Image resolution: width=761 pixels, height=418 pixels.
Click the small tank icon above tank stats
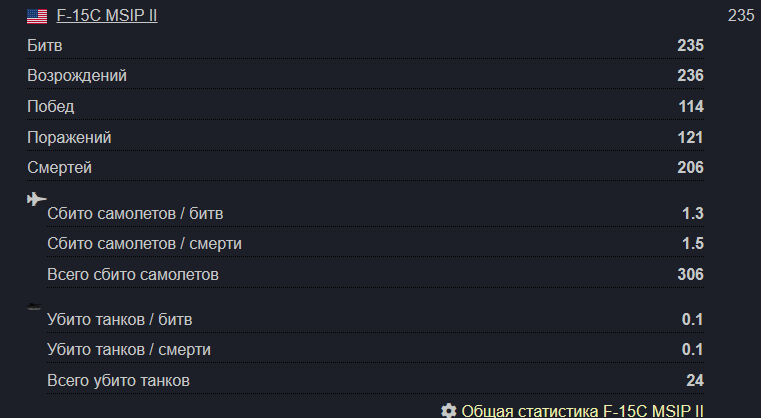35,307
